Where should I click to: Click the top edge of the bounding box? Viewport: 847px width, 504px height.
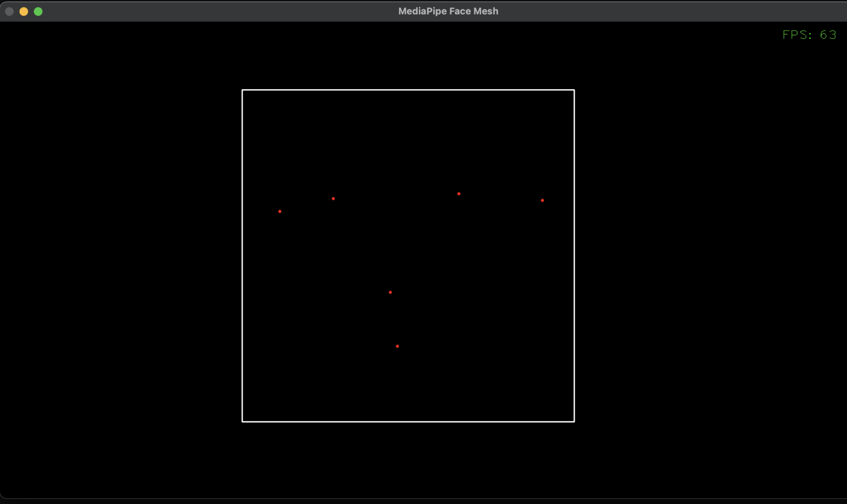[x=408, y=90]
